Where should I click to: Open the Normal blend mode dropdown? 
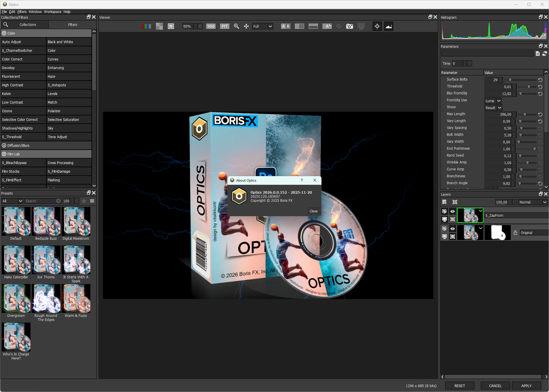point(533,202)
